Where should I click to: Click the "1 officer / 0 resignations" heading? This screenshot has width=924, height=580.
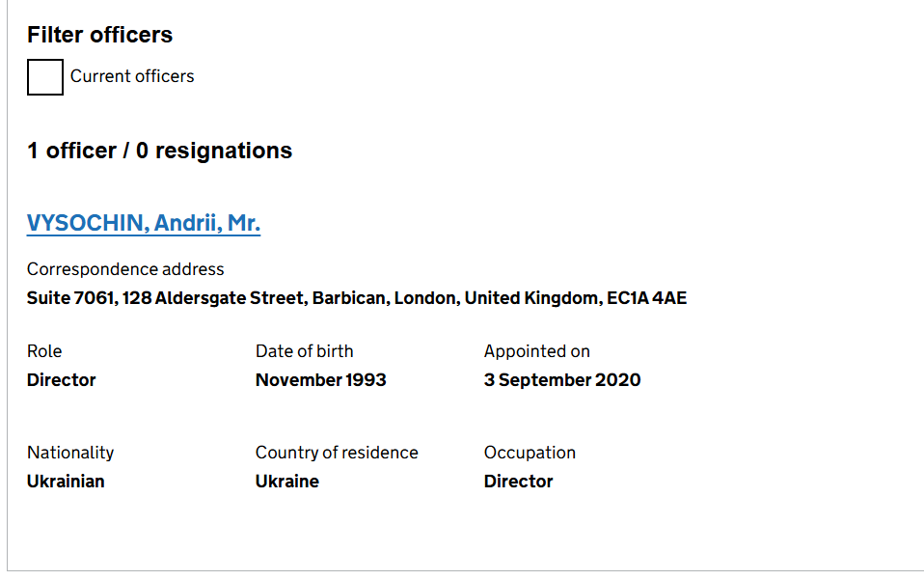click(159, 151)
